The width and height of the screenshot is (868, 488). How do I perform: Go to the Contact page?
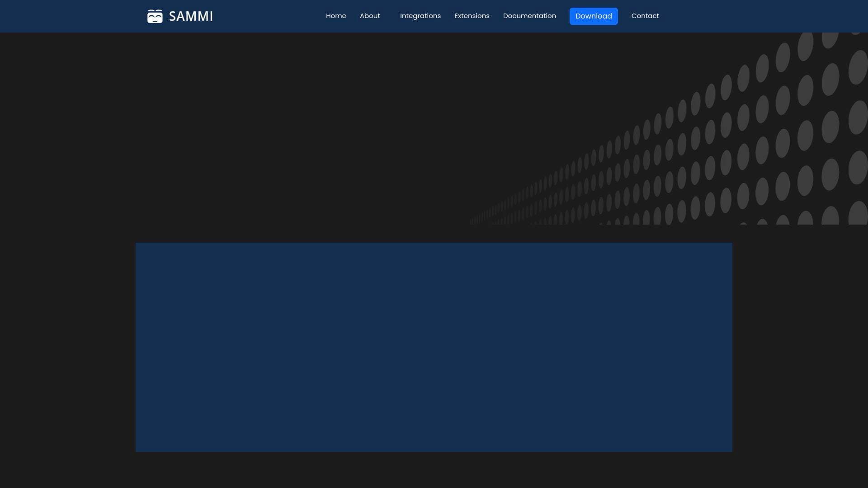click(645, 16)
